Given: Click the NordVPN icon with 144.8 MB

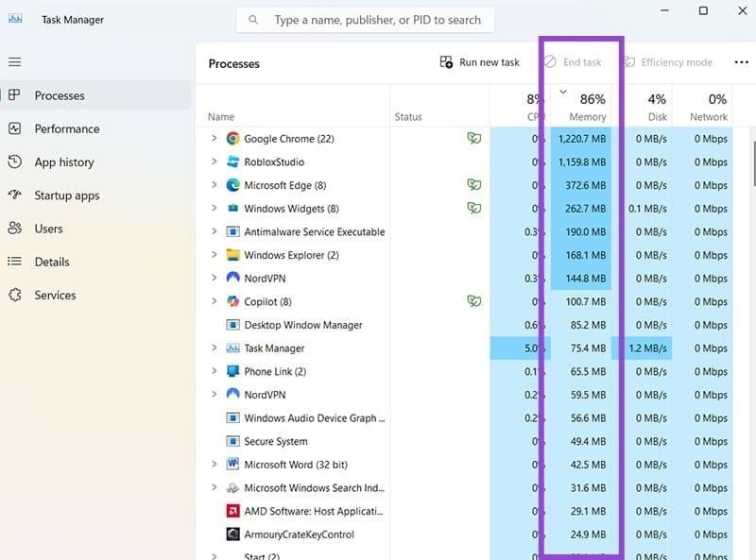Looking at the screenshot, I should (232, 278).
